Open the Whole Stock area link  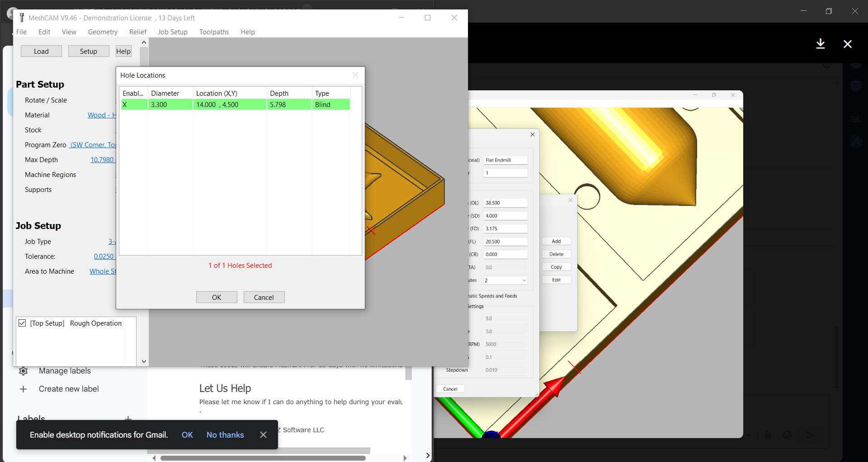[103, 271]
